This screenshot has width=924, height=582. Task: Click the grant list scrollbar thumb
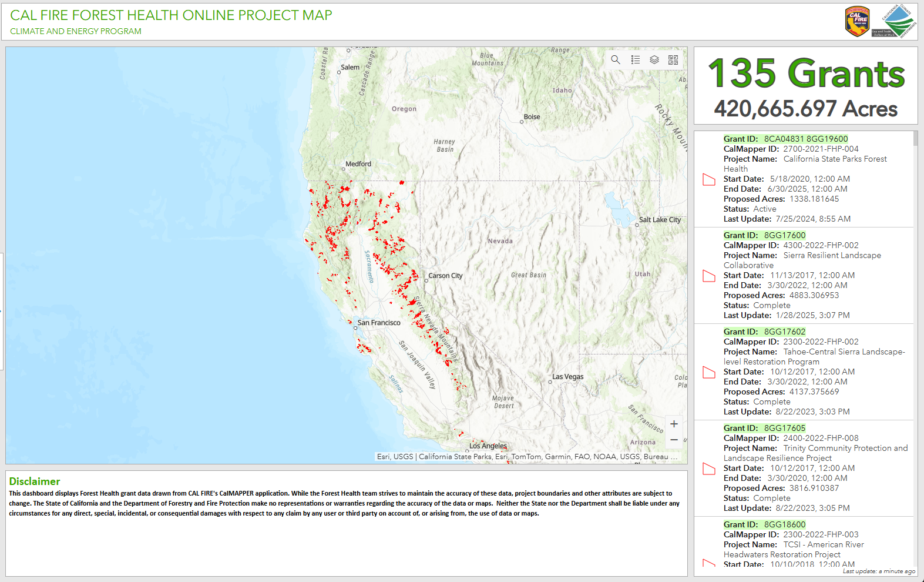(915, 139)
